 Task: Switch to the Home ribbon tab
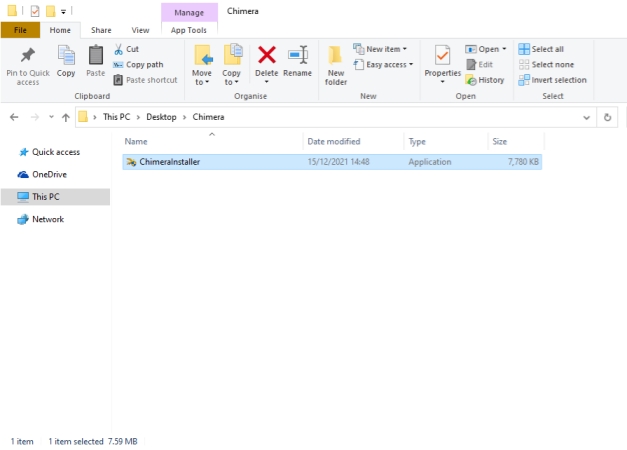point(60,30)
